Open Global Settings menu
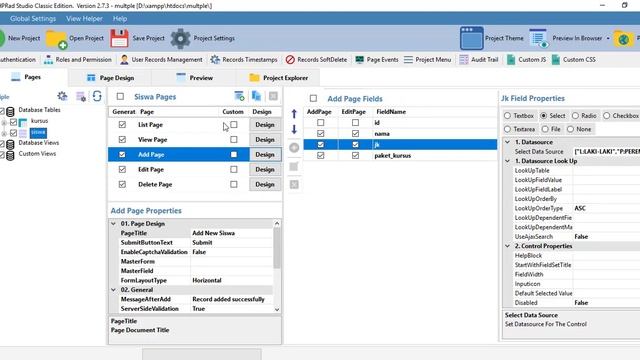Image resolution: width=640 pixels, height=360 pixels. pos(33,19)
